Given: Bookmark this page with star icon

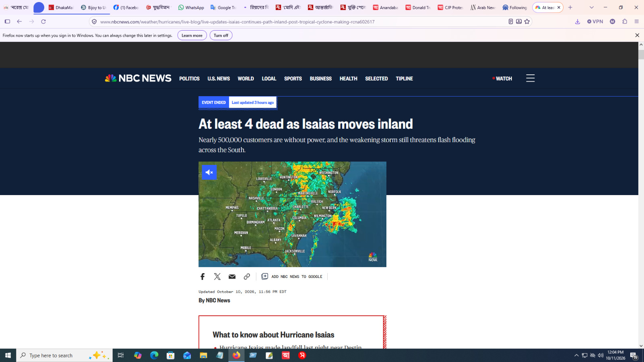Looking at the screenshot, I should click(527, 22).
